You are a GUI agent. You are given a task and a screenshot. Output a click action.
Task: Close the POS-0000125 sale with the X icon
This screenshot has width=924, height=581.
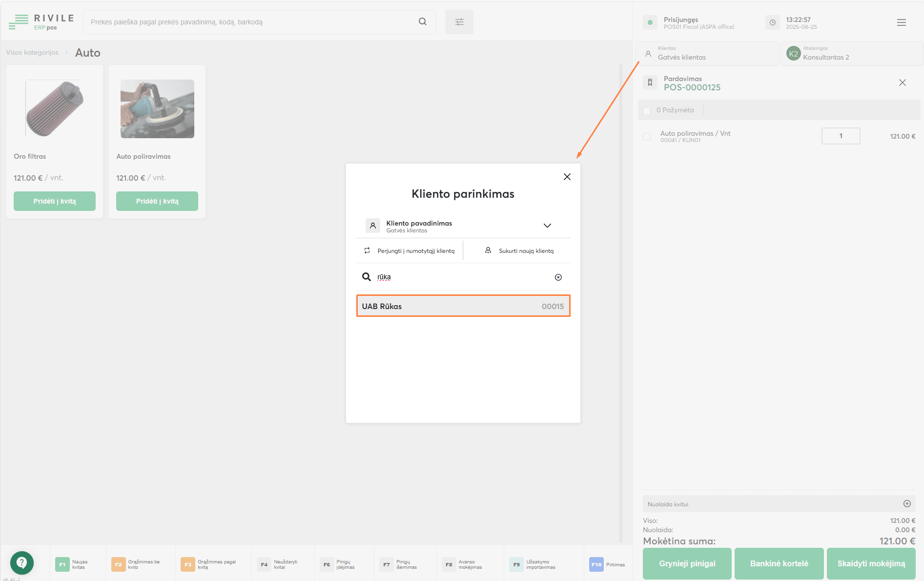pos(902,83)
